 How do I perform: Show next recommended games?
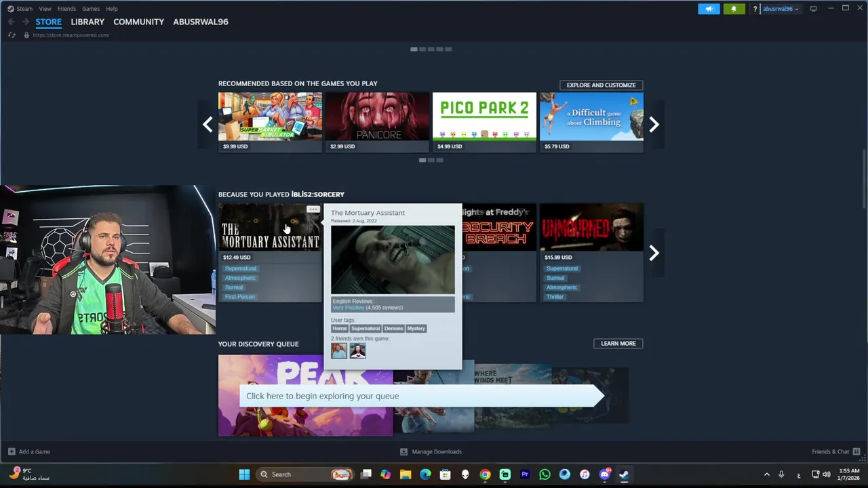654,124
